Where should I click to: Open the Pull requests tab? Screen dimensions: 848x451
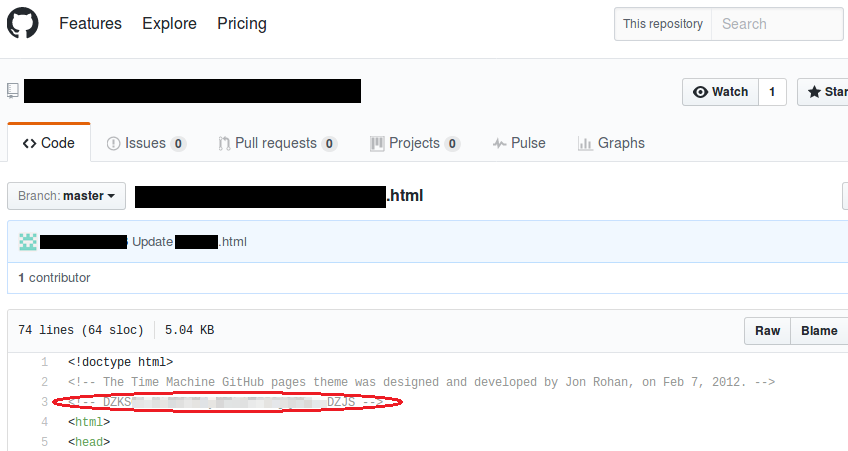coord(277,143)
